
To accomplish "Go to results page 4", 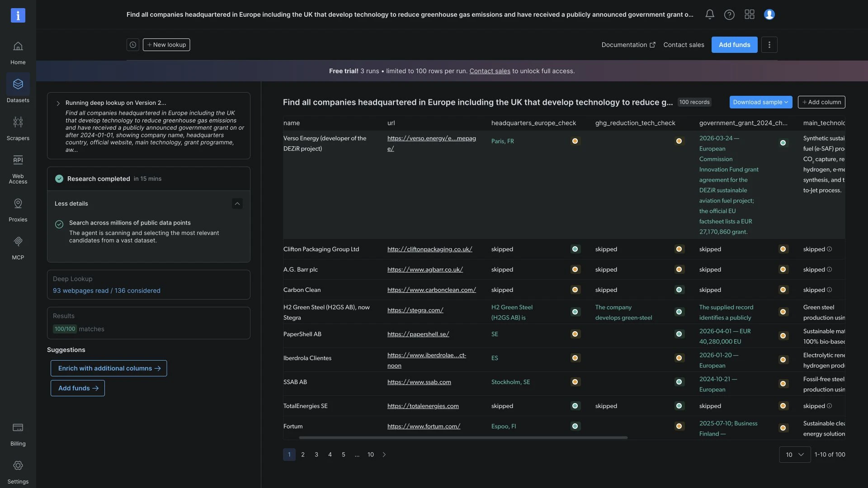I will (x=330, y=455).
